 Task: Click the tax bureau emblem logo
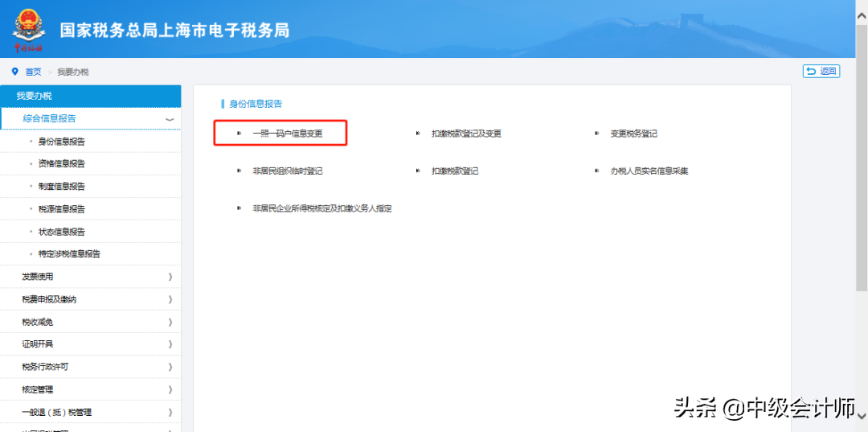pyautogui.click(x=27, y=29)
